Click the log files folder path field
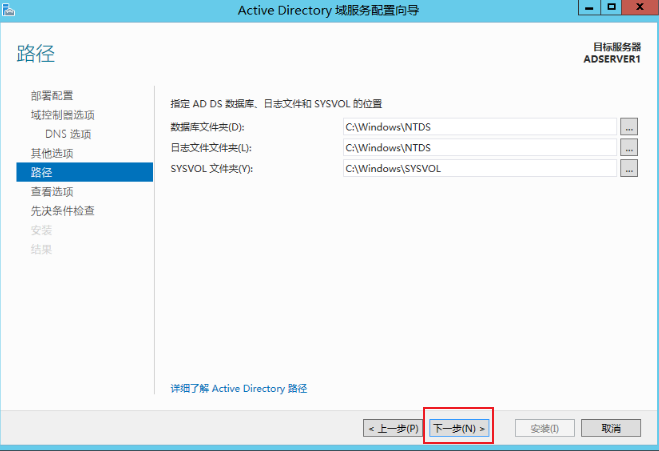 click(x=480, y=148)
